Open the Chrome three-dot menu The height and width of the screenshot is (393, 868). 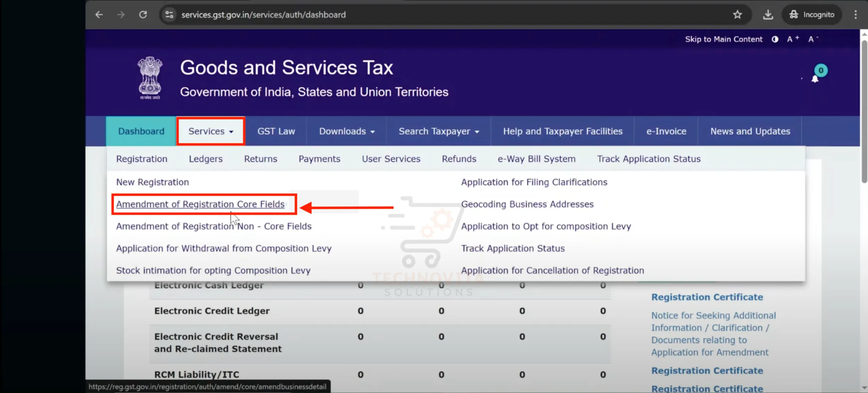(856, 15)
